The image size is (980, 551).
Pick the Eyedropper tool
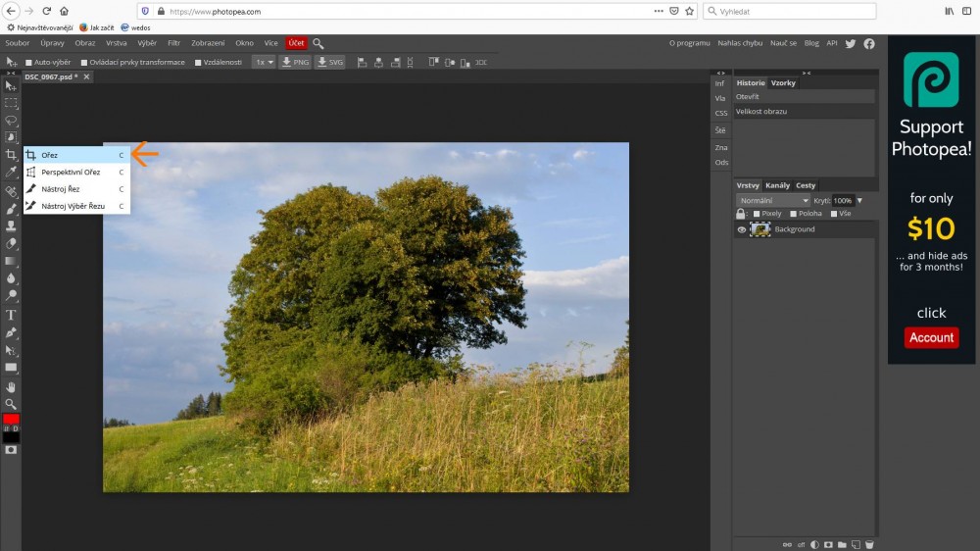coord(11,172)
